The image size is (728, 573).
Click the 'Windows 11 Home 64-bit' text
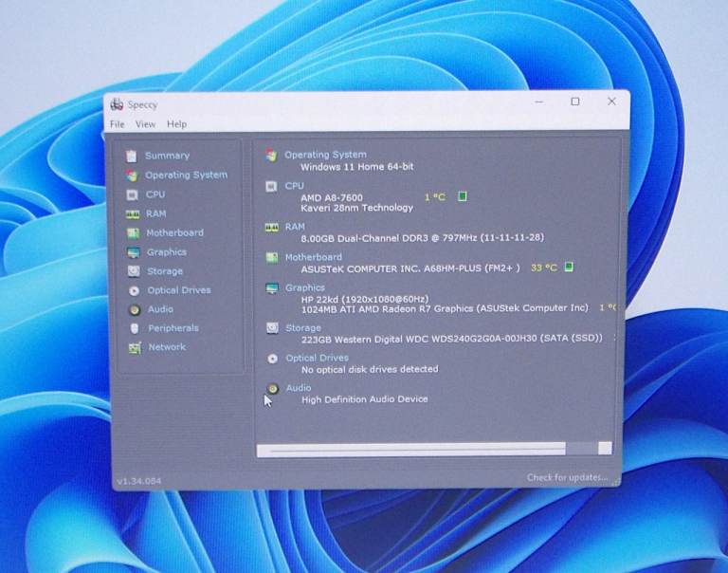(x=357, y=166)
